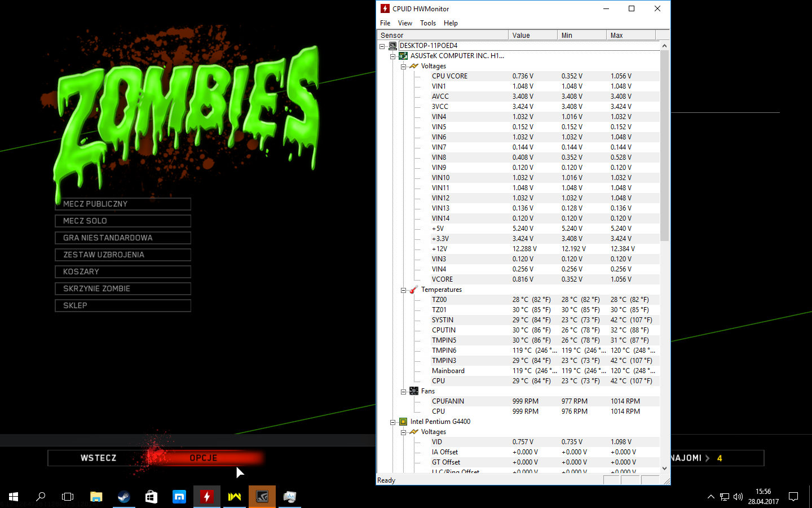Collapse the DESKTOP-11POED4 tree node

pos(382,46)
